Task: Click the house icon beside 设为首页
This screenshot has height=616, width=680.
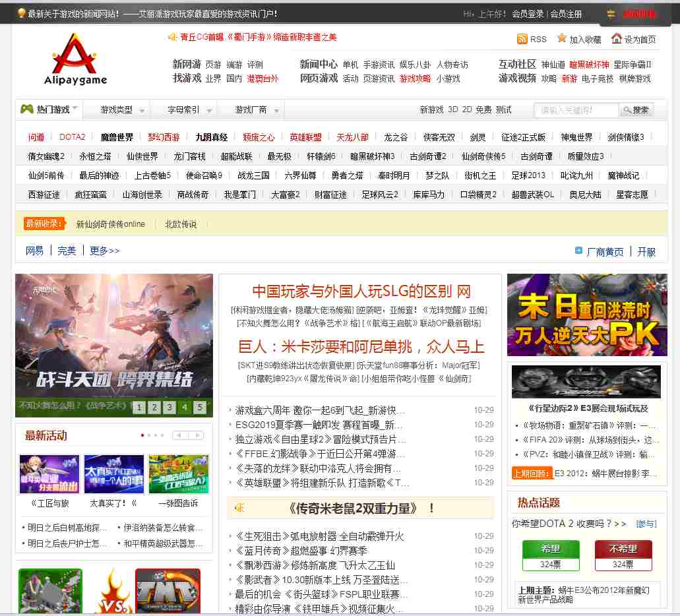Action: coord(616,38)
